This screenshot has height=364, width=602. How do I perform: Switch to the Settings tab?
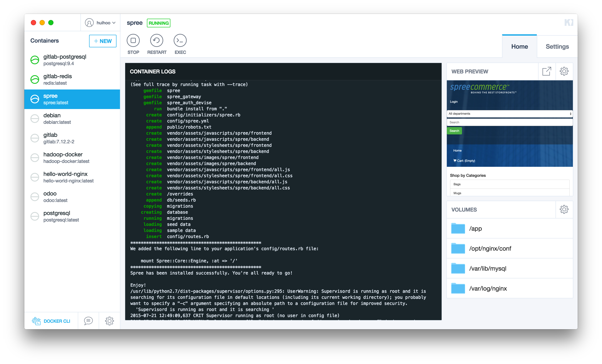coord(557,47)
